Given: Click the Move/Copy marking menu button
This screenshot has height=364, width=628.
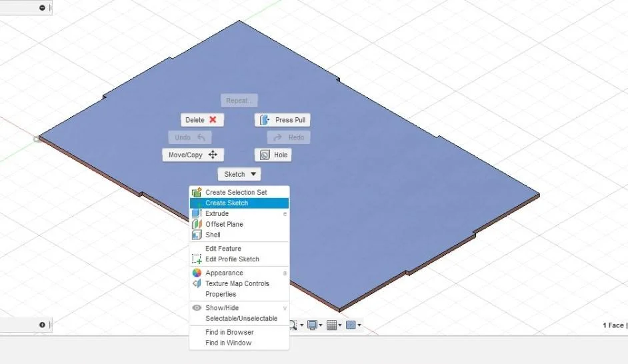Looking at the screenshot, I should 193,155.
